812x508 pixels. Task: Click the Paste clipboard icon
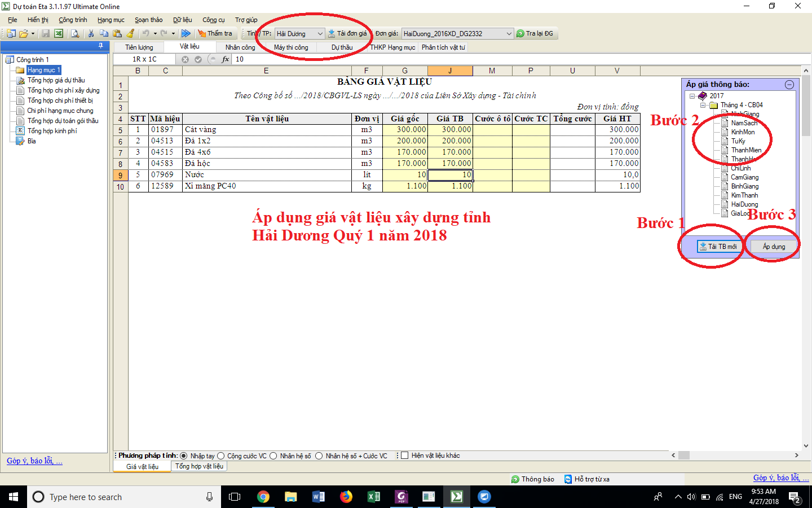(117, 34)
